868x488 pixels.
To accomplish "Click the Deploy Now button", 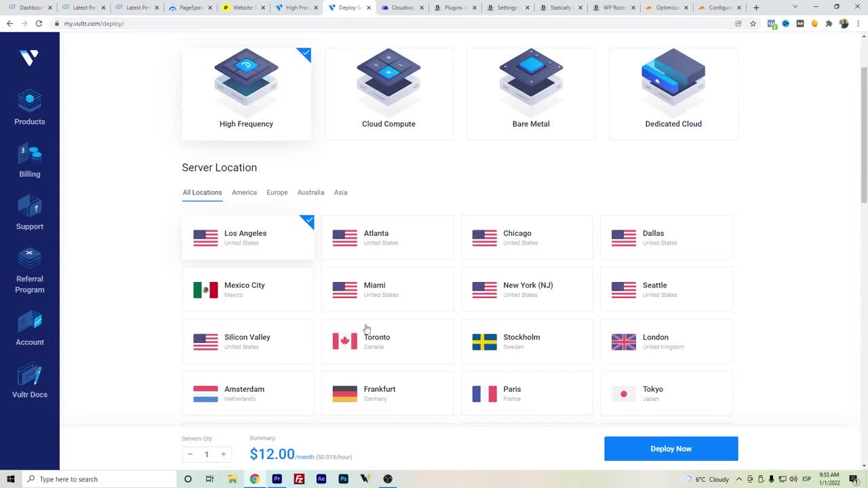I will click(x=671, y=449).
